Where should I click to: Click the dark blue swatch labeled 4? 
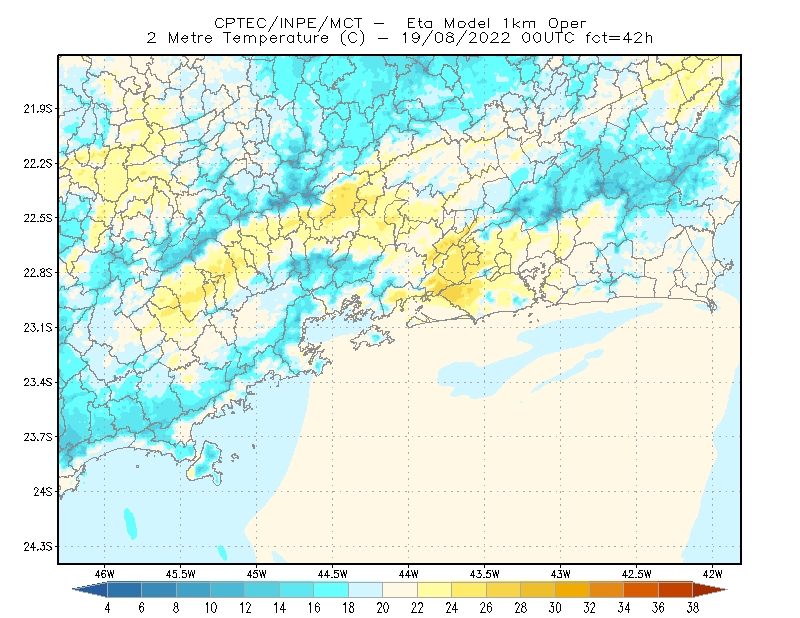point(124,590)
